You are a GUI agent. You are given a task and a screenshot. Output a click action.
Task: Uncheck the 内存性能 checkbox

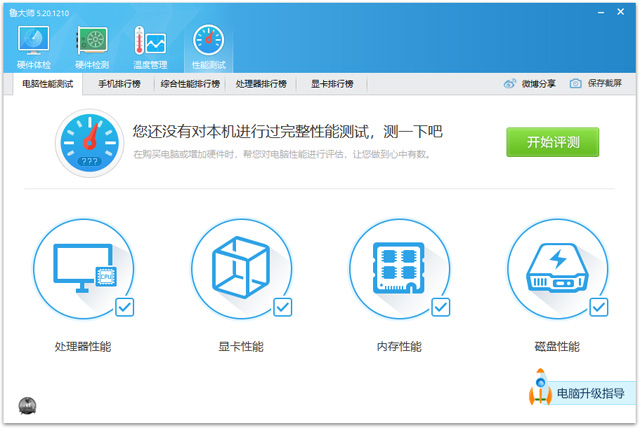(441, 307)
